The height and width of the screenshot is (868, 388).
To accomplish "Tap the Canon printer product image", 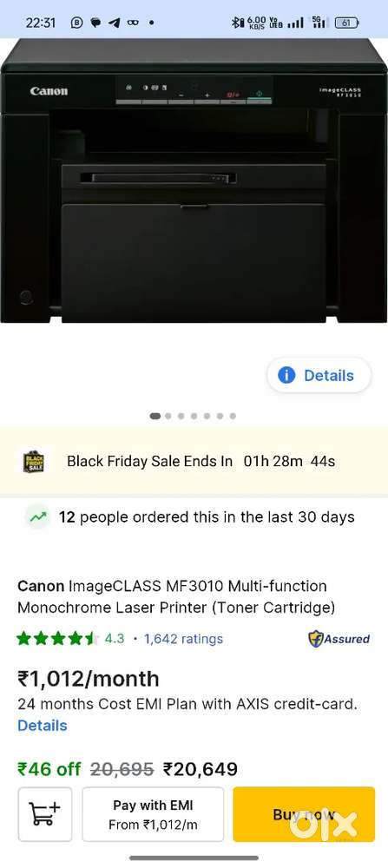I will 194,181.
